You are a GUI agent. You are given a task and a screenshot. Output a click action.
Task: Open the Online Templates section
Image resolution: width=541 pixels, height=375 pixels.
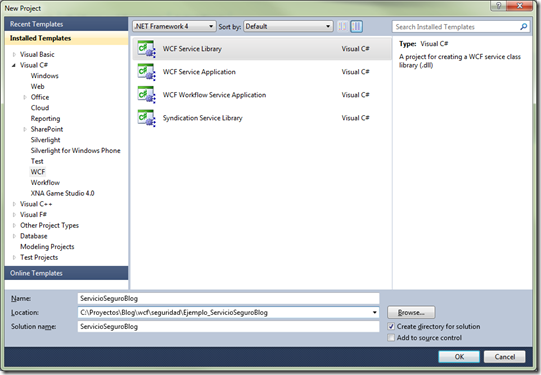pos(66,273)
